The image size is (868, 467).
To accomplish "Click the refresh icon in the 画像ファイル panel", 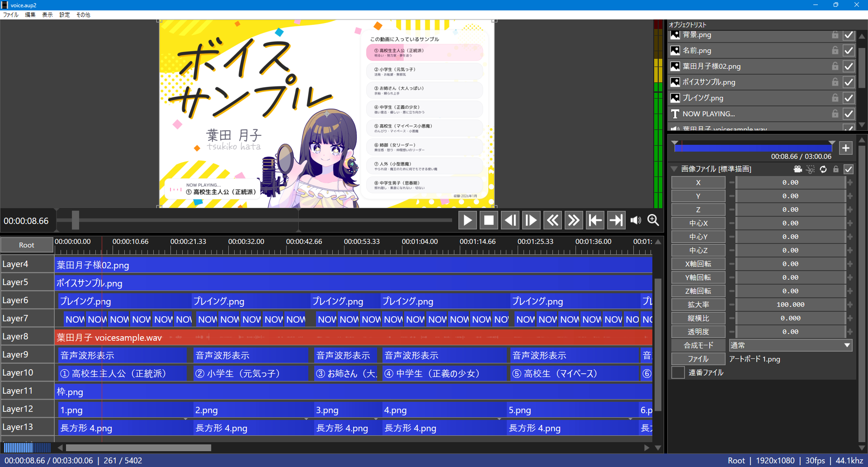I will 824,169.
